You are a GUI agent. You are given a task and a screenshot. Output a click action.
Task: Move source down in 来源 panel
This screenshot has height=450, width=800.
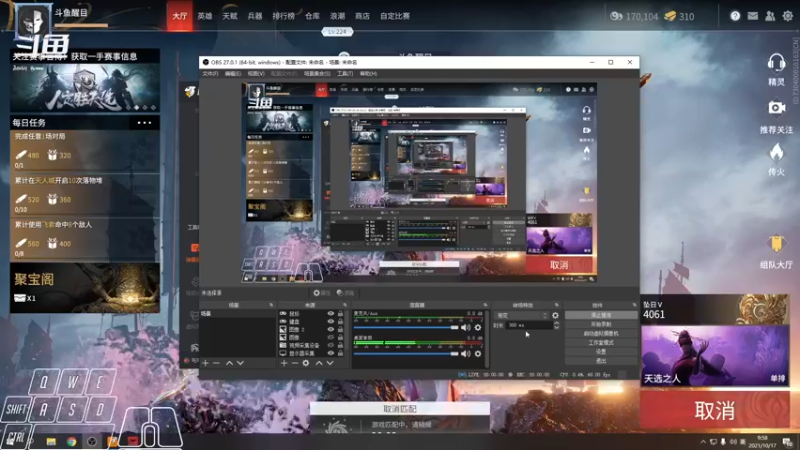(330, 363)
